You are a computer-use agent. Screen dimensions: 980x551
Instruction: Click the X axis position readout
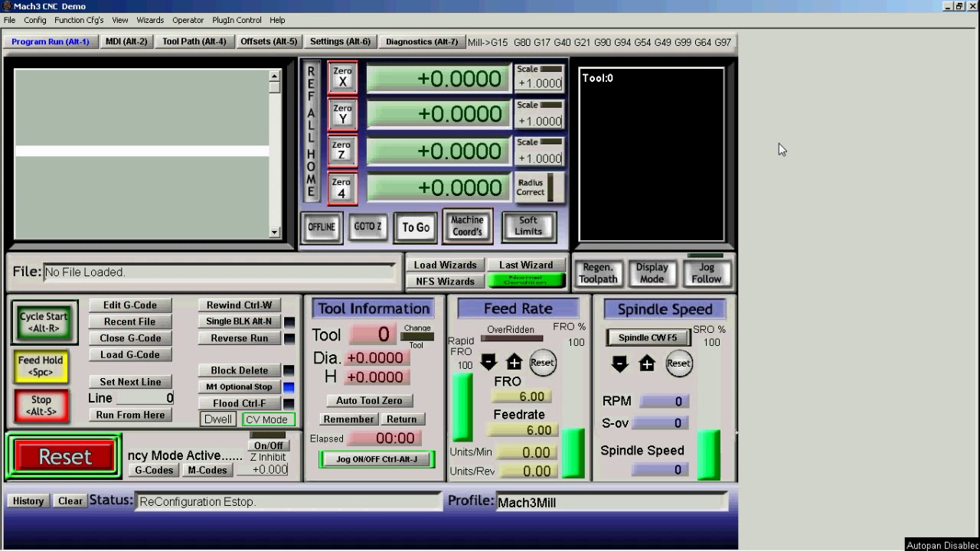click(438, 78)
